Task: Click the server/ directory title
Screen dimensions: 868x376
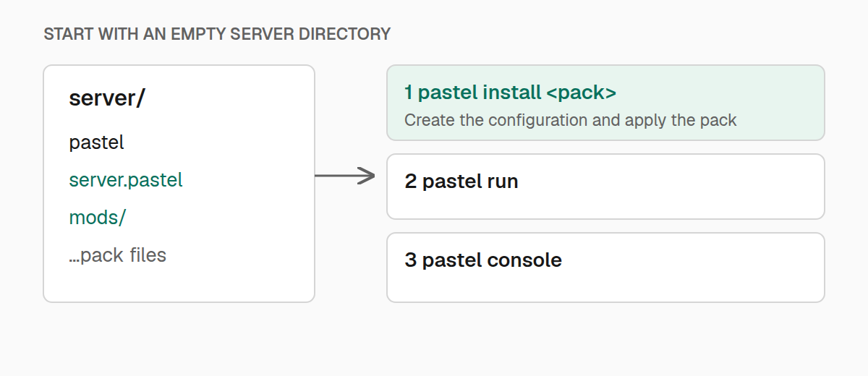Action: click(x=107, y=98)
